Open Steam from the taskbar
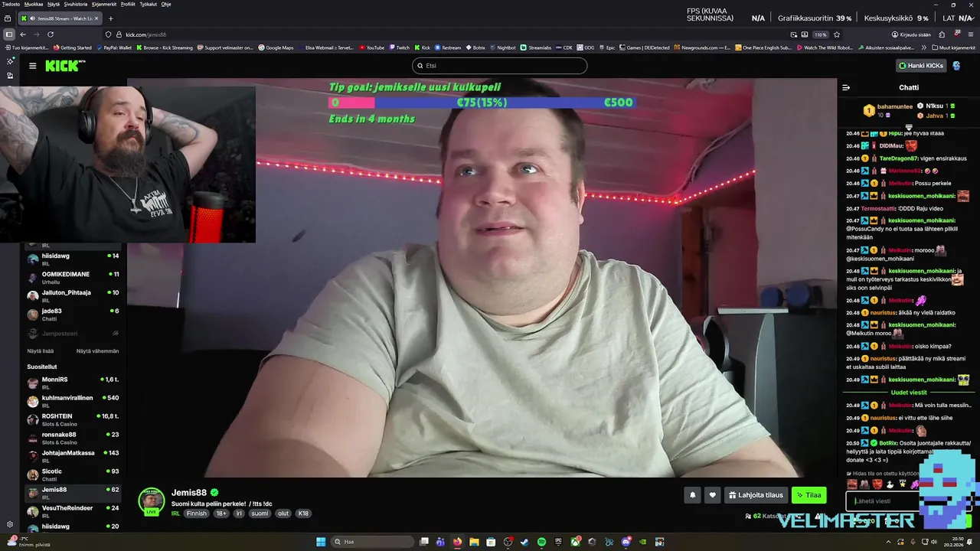 tap(524, 542)
